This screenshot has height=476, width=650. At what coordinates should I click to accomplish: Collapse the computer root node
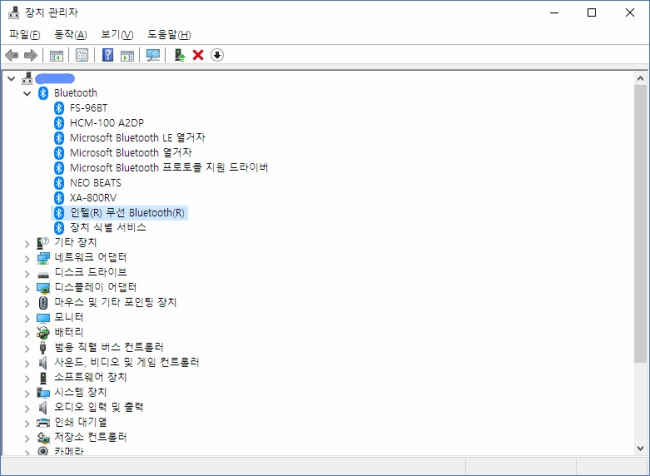click(11, 78)
